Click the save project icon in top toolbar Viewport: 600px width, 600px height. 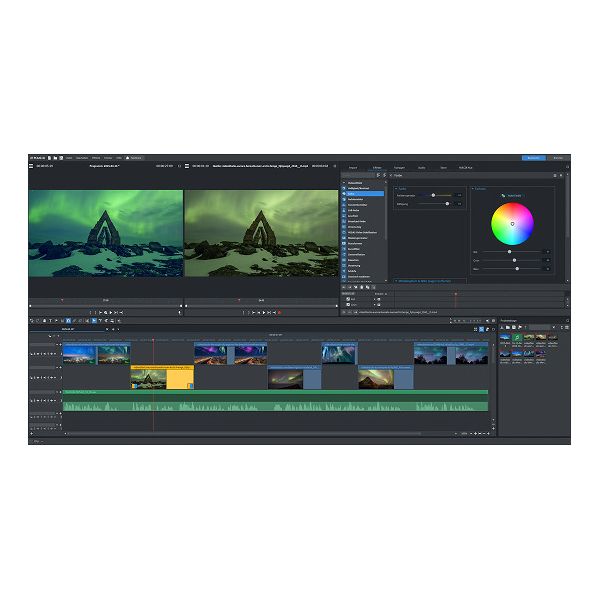coord(61,158)
